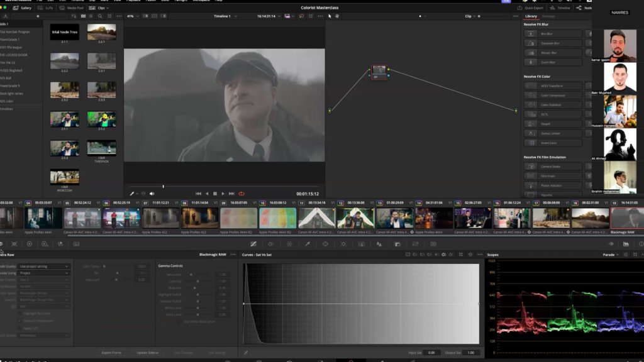The image size is (644, 362).
Task: Select the PowerGrade 1 album
Action: click(10, 40)
